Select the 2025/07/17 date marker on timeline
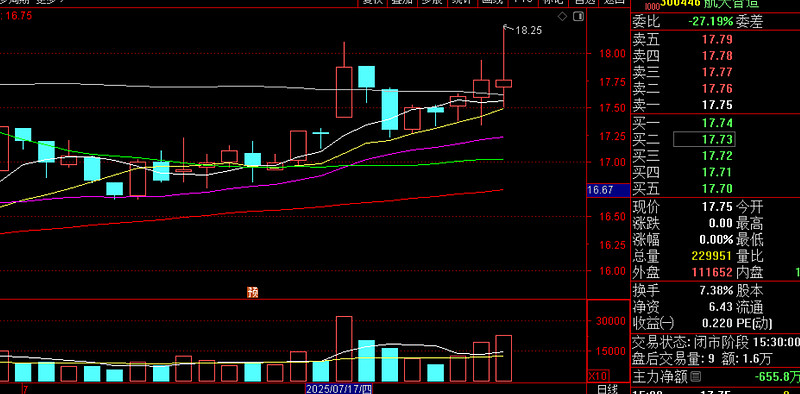The width and height of the screenshot is (800, 394). point(339,389)
